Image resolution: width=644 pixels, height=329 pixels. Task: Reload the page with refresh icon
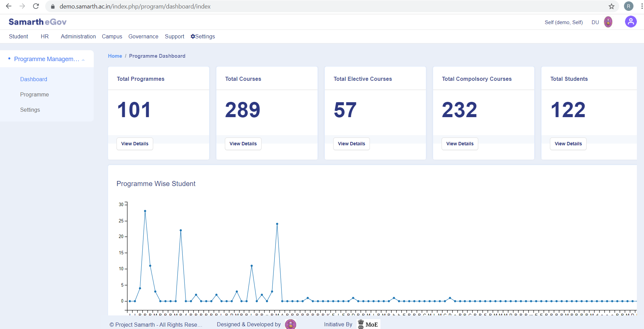36,6
